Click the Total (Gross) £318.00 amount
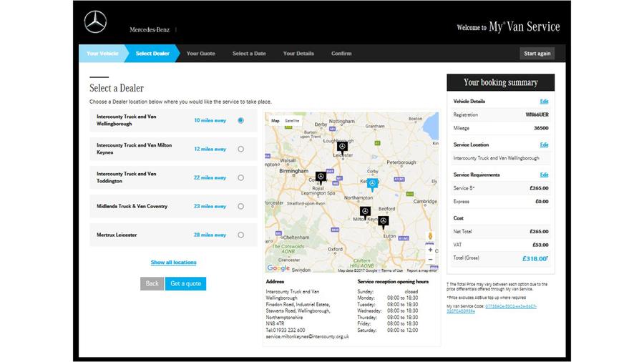The width and height of the screenshot is (644, 362). click(x=535, y=258)
